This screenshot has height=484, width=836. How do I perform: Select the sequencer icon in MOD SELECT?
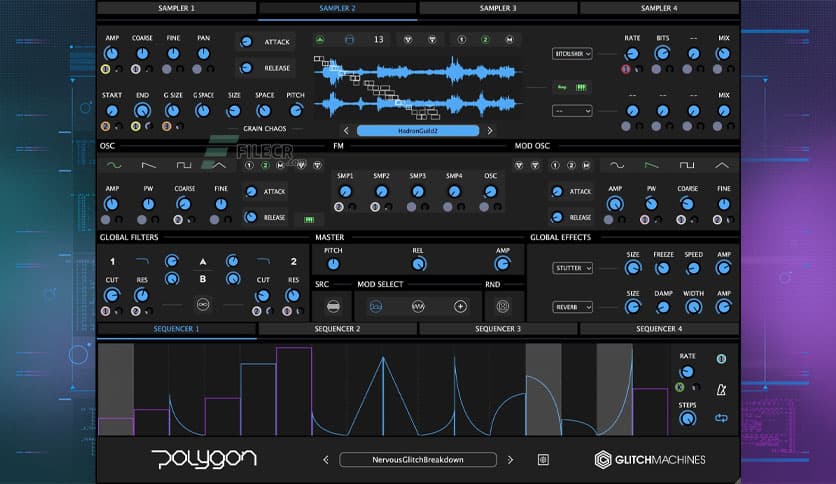(376, 306)
